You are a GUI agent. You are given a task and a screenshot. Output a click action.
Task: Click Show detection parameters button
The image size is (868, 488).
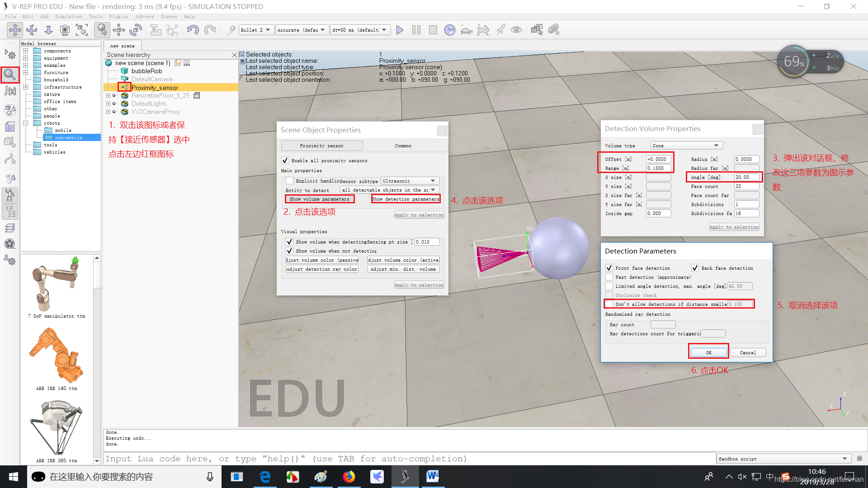coord(406,198)
